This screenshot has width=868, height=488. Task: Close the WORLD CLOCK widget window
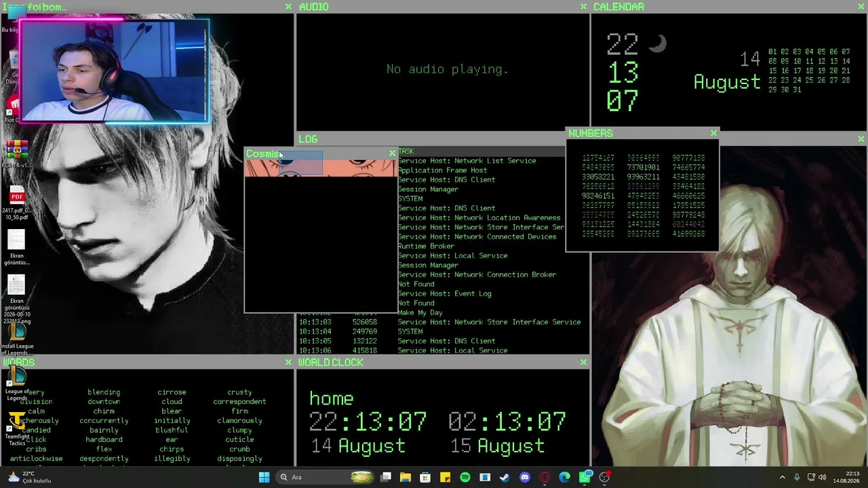(583, 363)
